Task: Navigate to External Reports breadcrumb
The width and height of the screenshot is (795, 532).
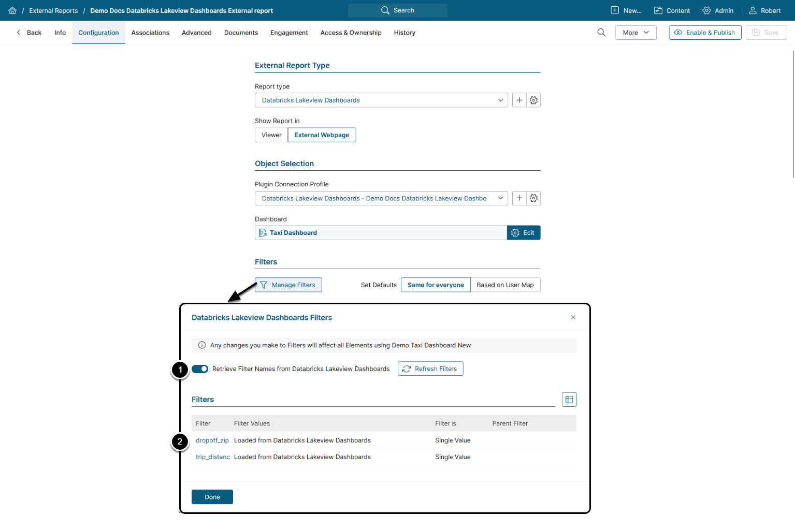Action: coord(53,10)
